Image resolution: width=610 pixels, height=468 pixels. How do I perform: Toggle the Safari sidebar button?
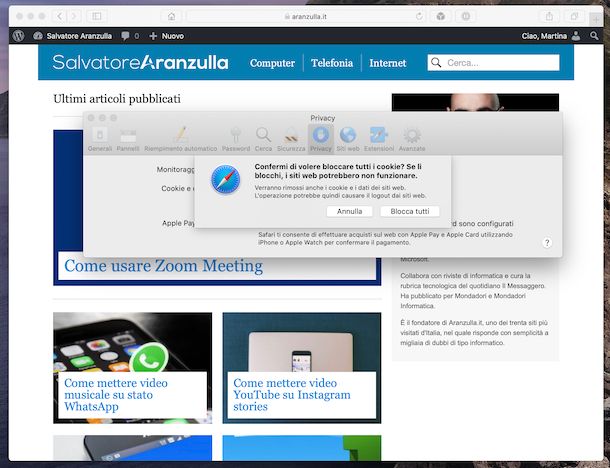click(96, 16)
